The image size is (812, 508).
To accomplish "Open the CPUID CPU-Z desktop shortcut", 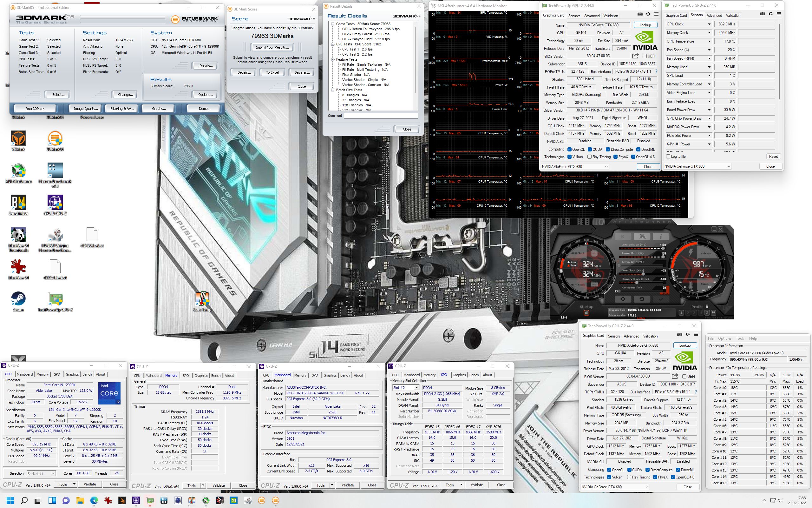I will pos(55,205).
